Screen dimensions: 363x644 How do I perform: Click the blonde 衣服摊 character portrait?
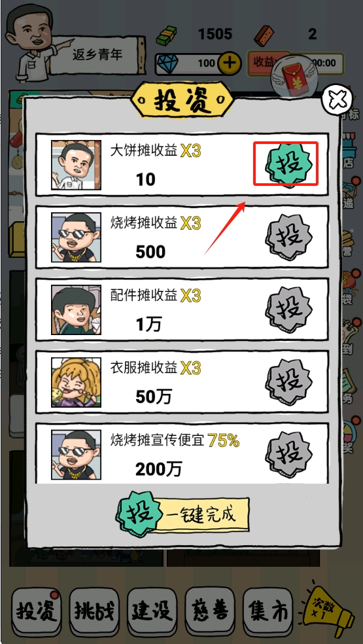click(x=76, y=382)
